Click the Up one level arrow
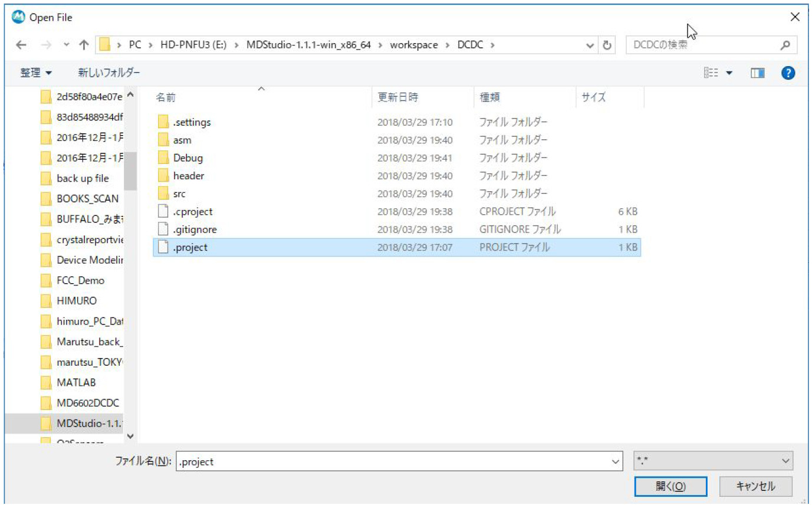This screenshot has height=505, width=812. [x=84, y=45]
